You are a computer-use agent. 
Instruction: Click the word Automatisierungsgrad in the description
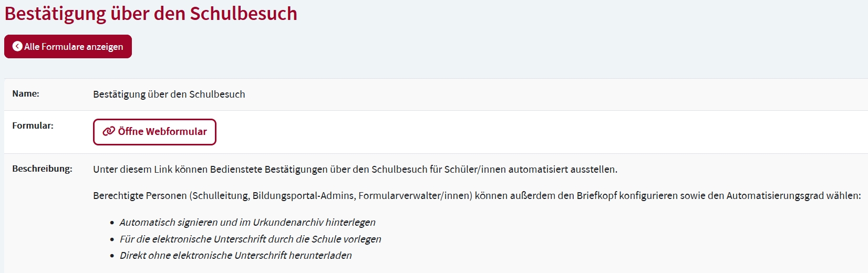[x=774, y=196]
